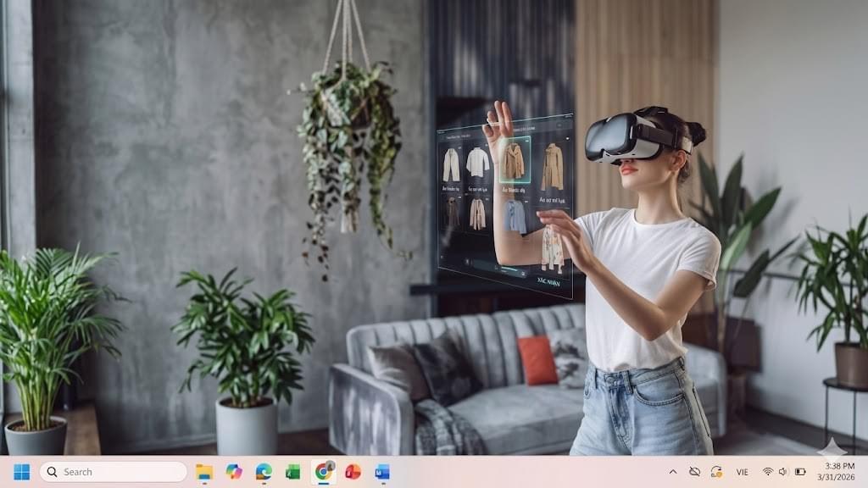
Task: Click the taskbar Search box
Action: pos(113,472)
